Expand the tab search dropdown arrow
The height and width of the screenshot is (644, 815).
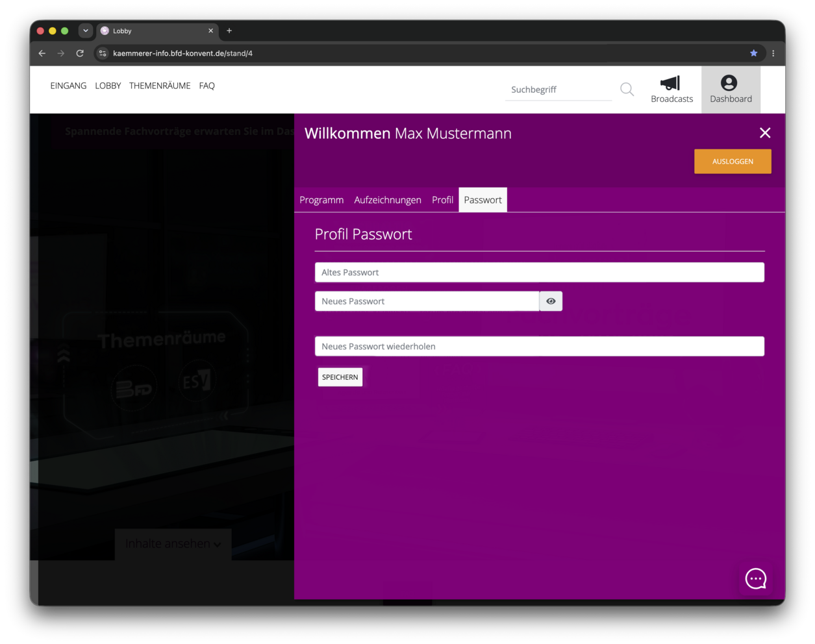pyautogui.click(x=85, y=31)
